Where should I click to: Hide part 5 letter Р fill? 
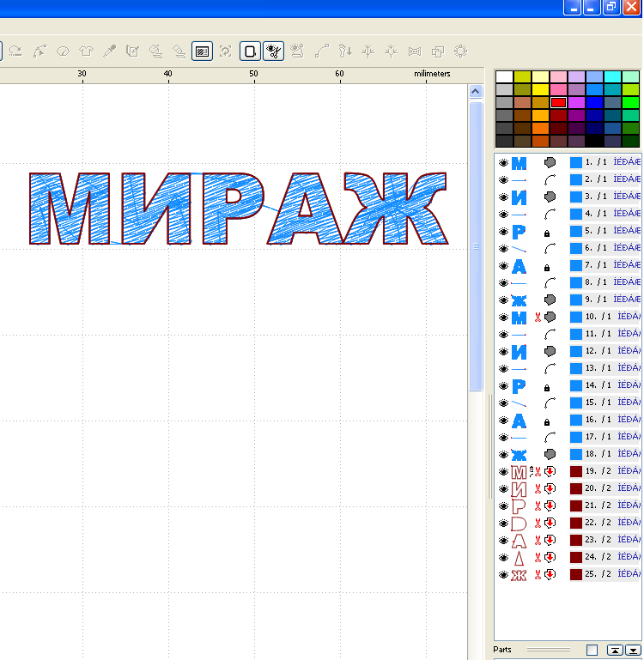click(x=503, y=232)
